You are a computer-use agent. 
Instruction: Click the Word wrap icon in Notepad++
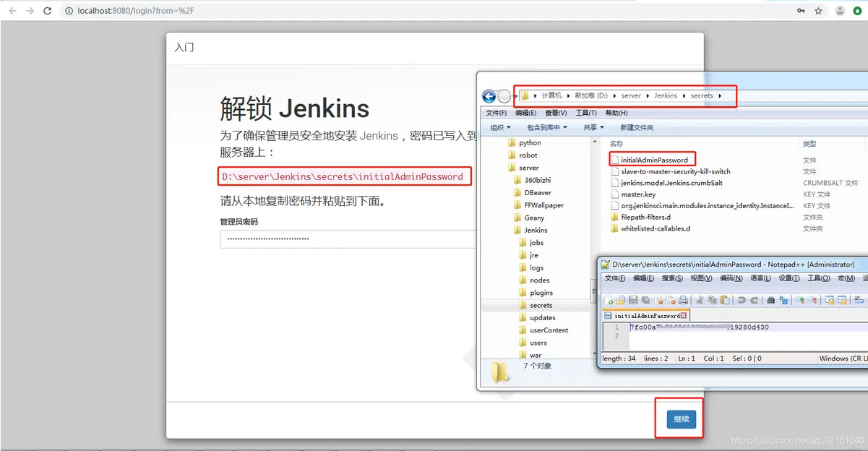860,300
